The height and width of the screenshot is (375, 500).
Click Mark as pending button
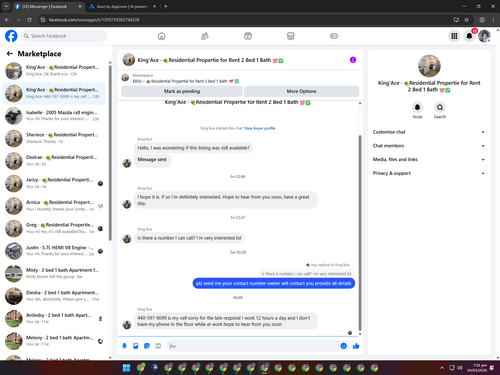pyautogui.click(x=182, y=91)
